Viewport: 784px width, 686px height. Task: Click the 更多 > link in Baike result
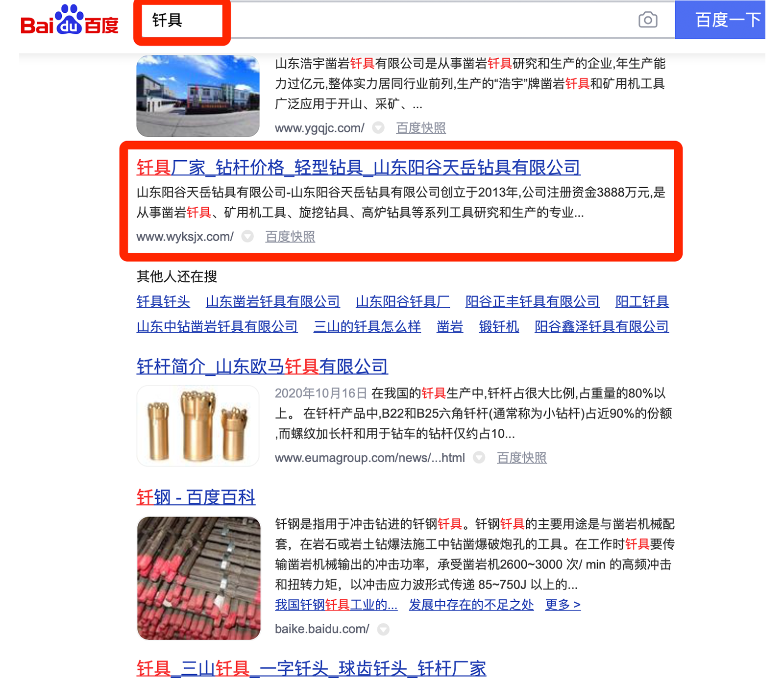pos(563,605)
